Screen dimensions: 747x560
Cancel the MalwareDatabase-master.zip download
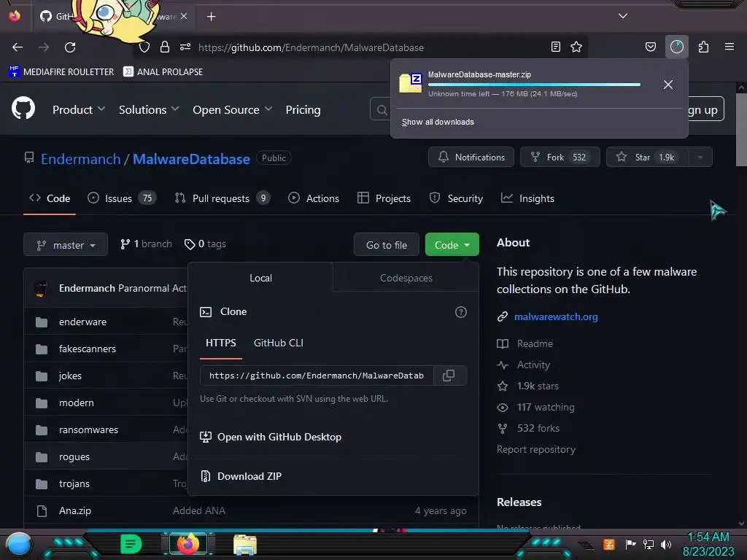point(668,85)
